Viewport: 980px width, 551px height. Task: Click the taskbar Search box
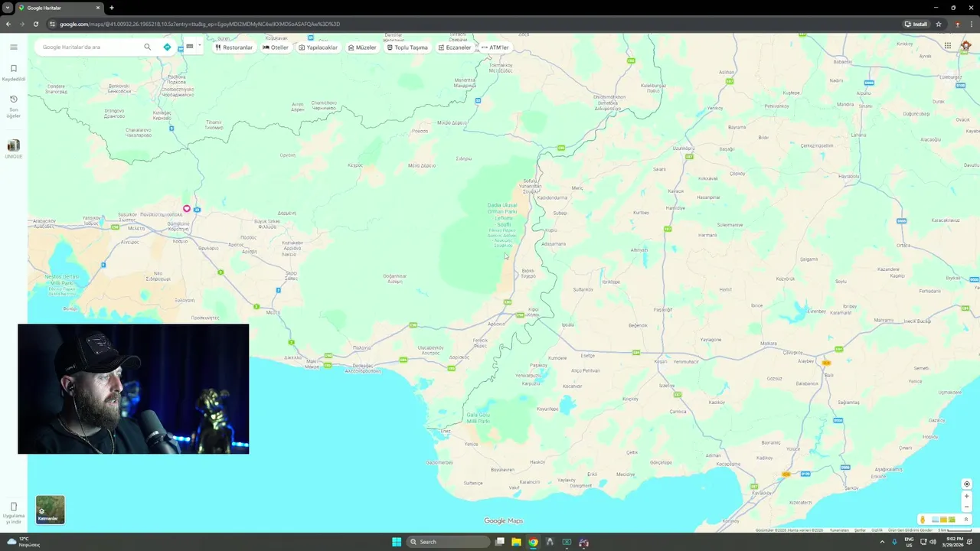click(449, 542)
